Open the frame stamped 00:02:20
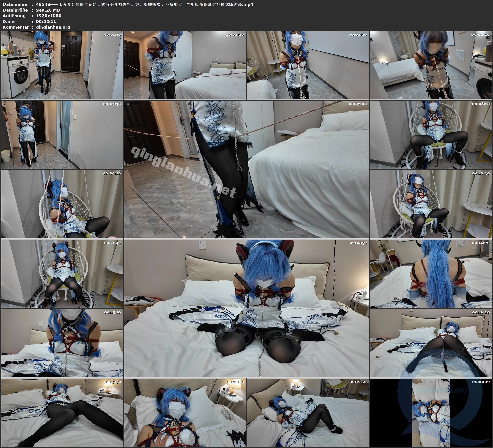 pyautogui.click(x=185, y=65)
